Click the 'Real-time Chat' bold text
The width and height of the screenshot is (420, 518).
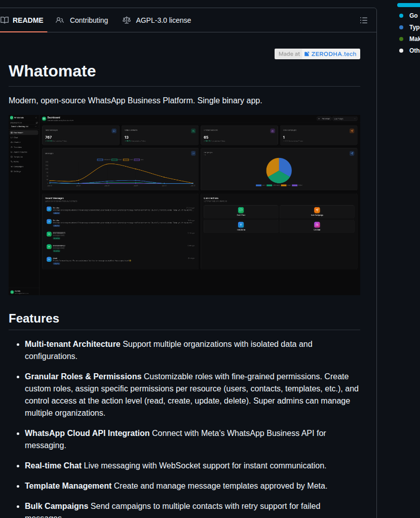click(53, 465)
